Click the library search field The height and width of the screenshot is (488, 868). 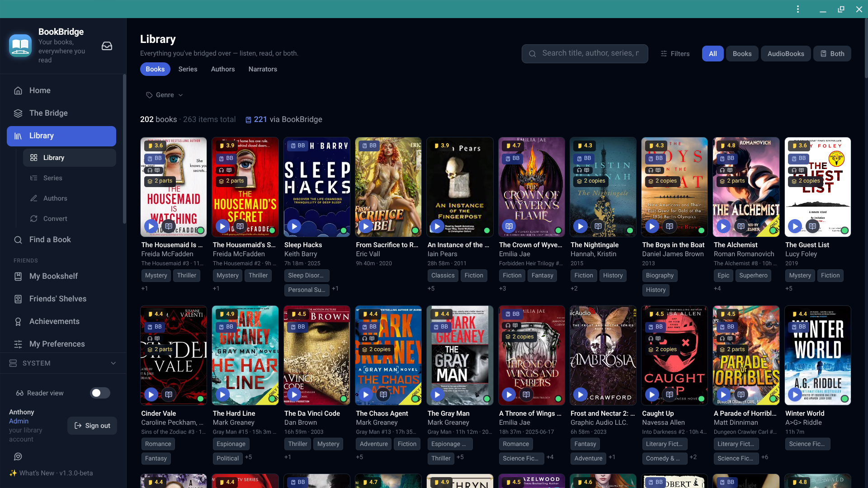585,54
